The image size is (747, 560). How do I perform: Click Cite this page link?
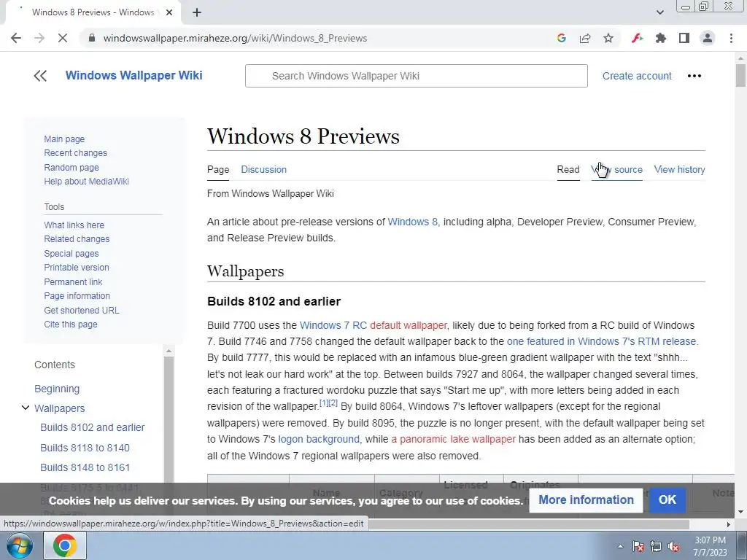click(71, 324)
